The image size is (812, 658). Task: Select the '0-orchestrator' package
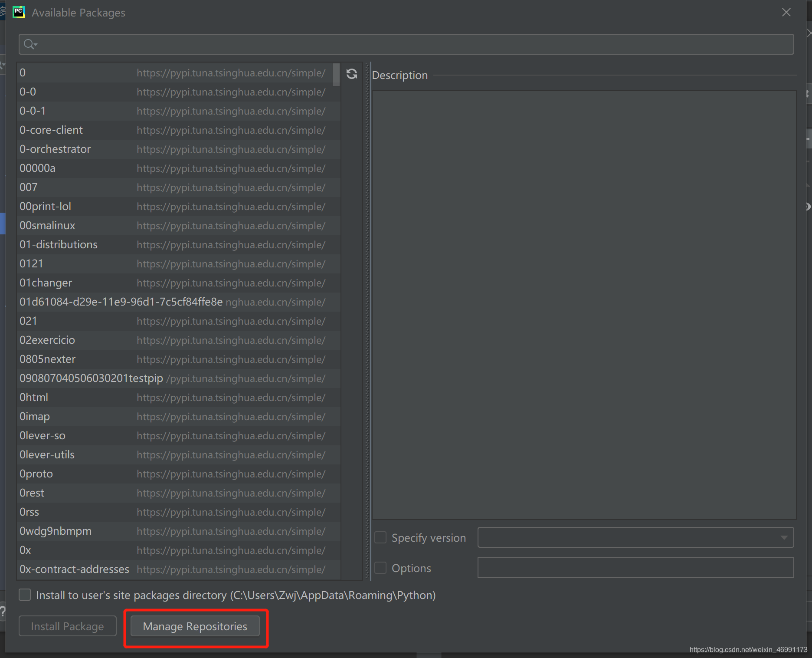coord(179,149)
